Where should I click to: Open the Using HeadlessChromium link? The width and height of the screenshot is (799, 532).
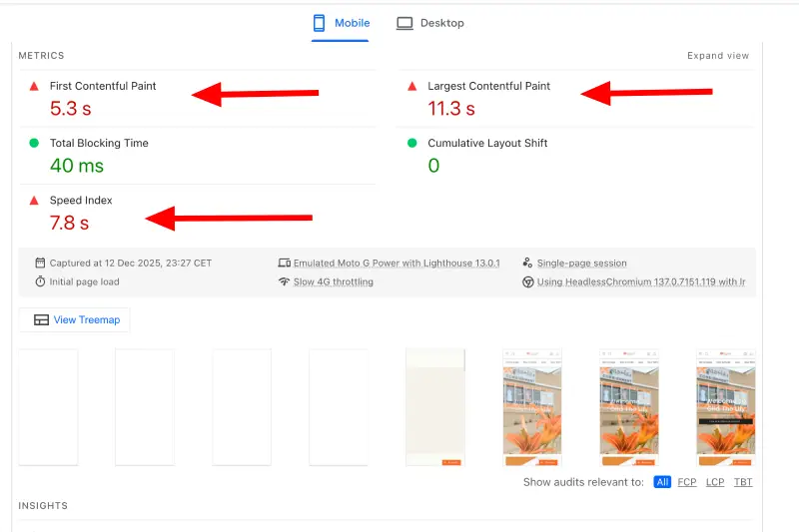coord(640,282)
